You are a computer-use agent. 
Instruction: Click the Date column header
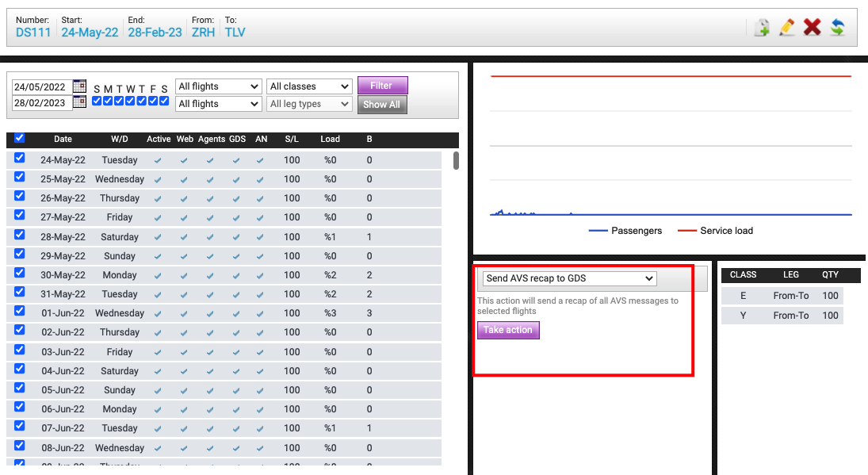point(63,139)
